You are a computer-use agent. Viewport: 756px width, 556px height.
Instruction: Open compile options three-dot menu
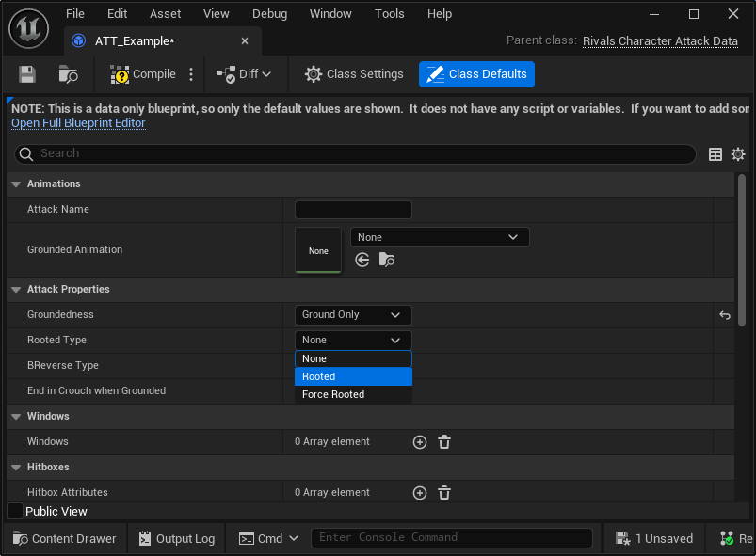click(191, 74)
